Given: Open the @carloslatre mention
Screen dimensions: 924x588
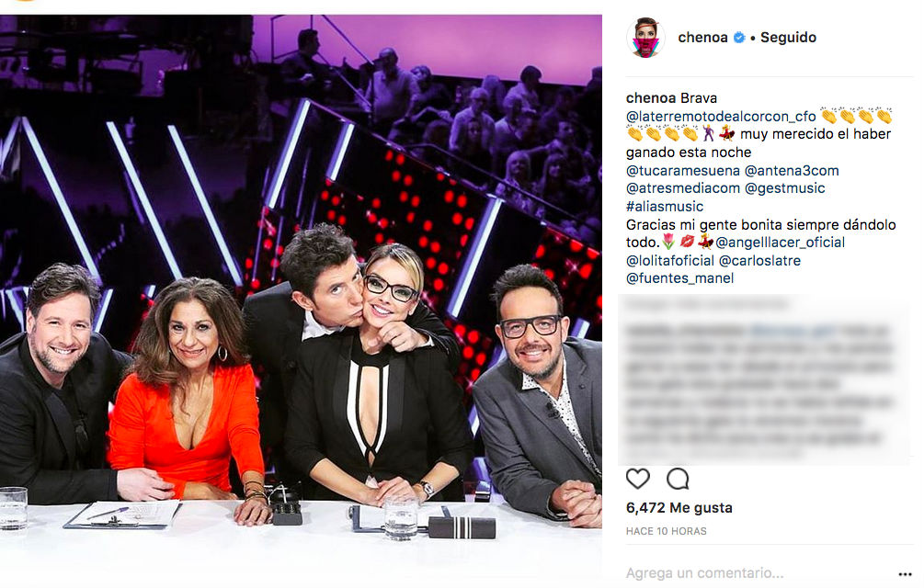Looking at the screenshot, I should click(759, 261).
